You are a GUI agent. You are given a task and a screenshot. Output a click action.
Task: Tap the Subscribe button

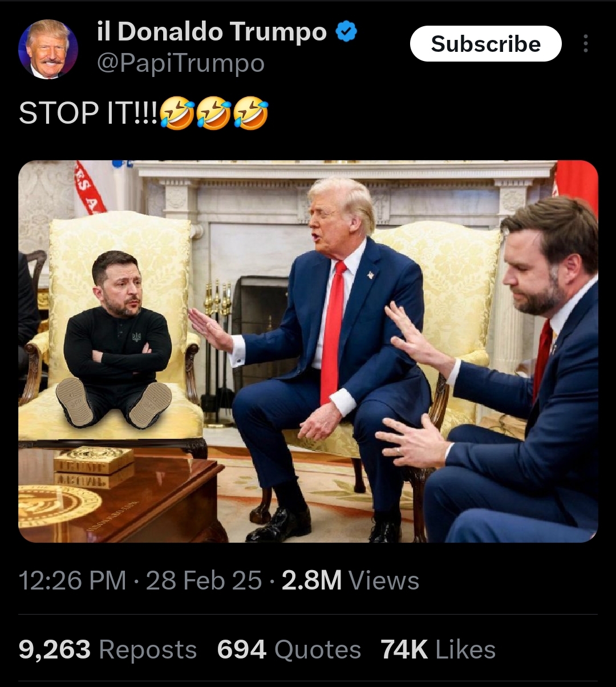pyautogui.click(x=485, y=44)
